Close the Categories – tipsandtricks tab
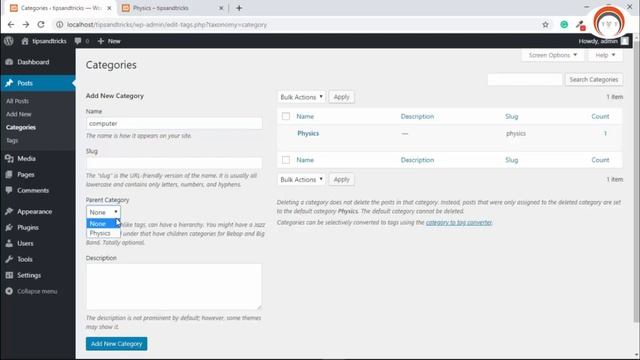Screen dimensions: 640x360 click(109, 8)
